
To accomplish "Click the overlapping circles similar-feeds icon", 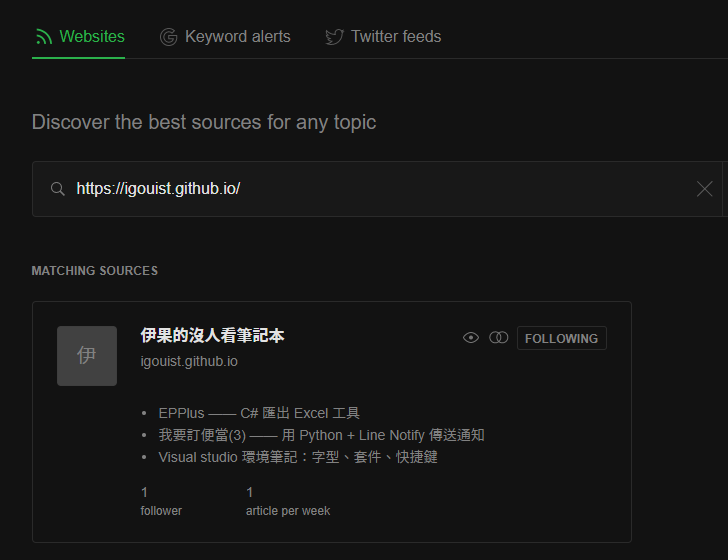I will point(499,338).
